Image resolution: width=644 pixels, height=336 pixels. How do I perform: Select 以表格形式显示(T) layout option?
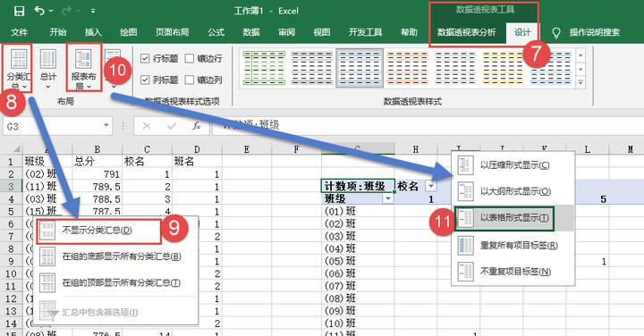(x=513, y=218)
